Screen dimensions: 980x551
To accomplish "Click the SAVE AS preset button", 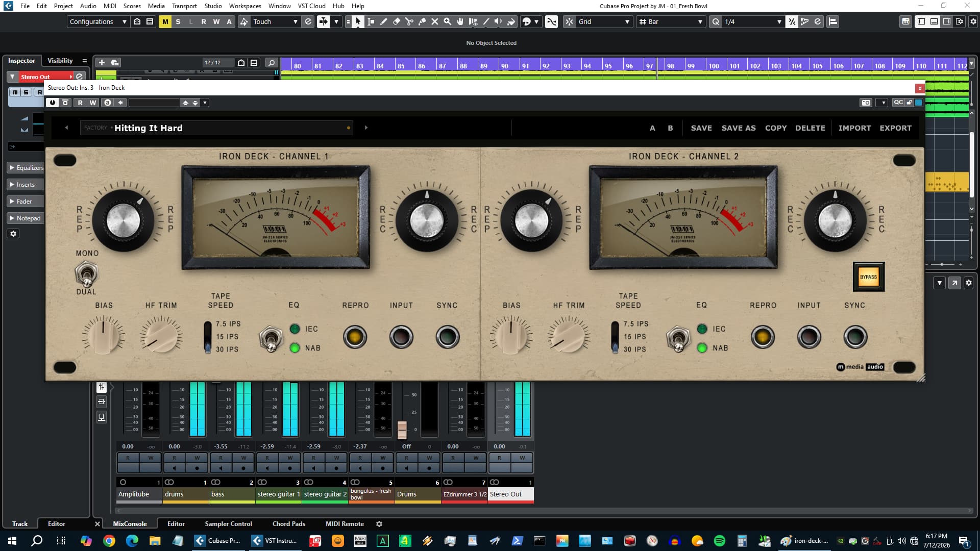I will [738, 128].
